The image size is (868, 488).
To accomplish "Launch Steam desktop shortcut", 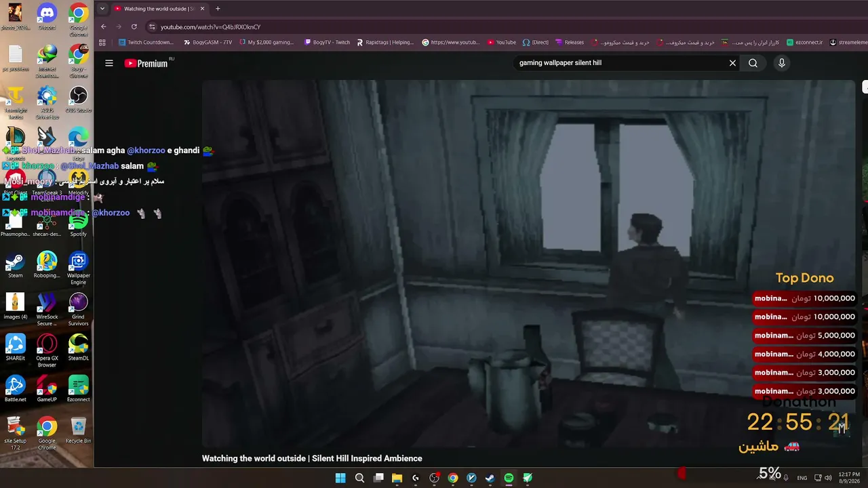I will pyautogui.click(x=16, y=265).
